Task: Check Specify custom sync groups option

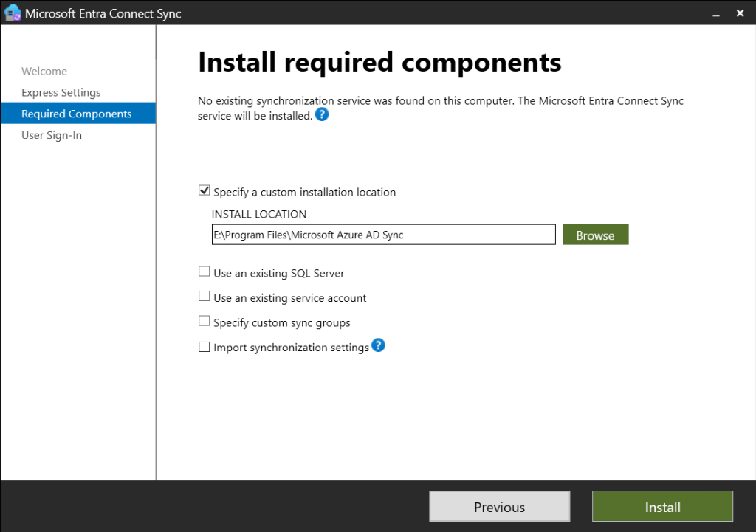Action: (205, 322)
